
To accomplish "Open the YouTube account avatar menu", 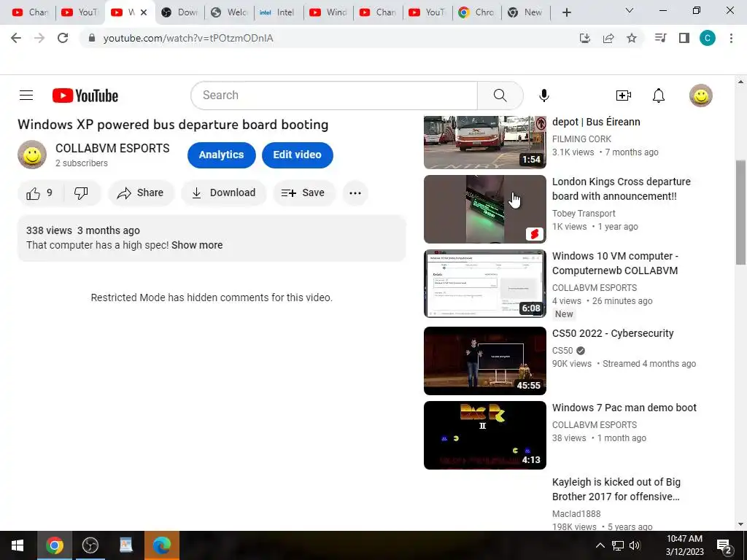I will [x=701, y=96].
